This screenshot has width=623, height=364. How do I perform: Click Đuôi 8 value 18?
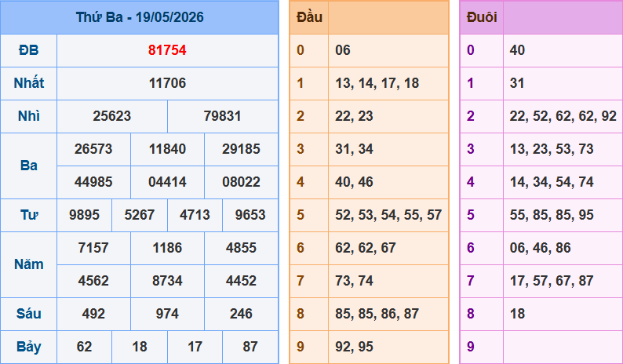[x=517, y=314]
